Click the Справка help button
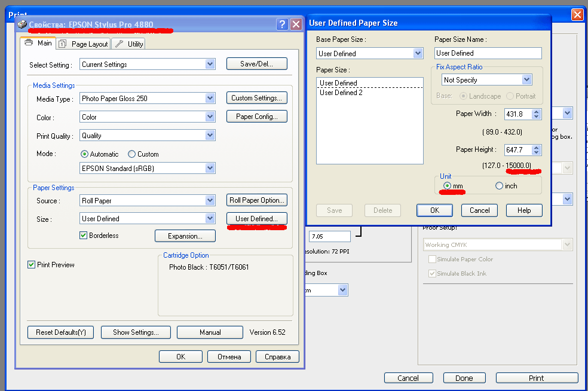588x391 pixels. pyautogui.click(x=277, y=356)
